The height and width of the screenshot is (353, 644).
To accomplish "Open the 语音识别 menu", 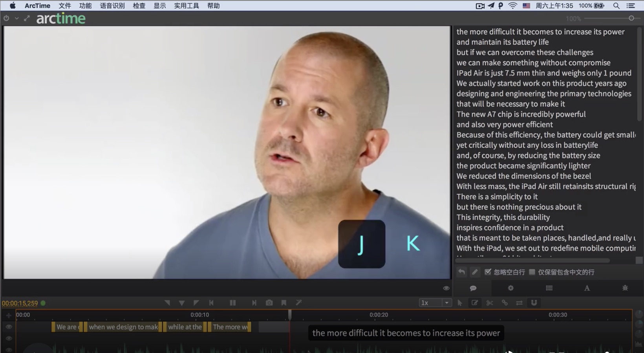I will coord(112,6).
